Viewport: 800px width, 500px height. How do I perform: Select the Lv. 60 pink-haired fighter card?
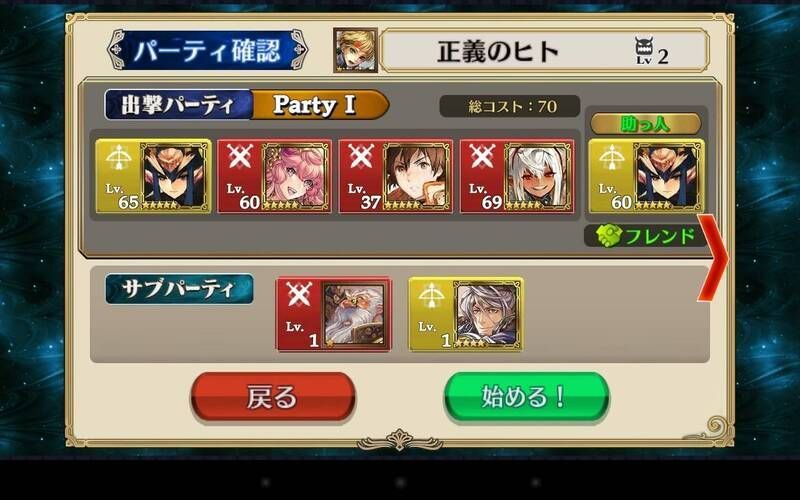pos(274,176)
